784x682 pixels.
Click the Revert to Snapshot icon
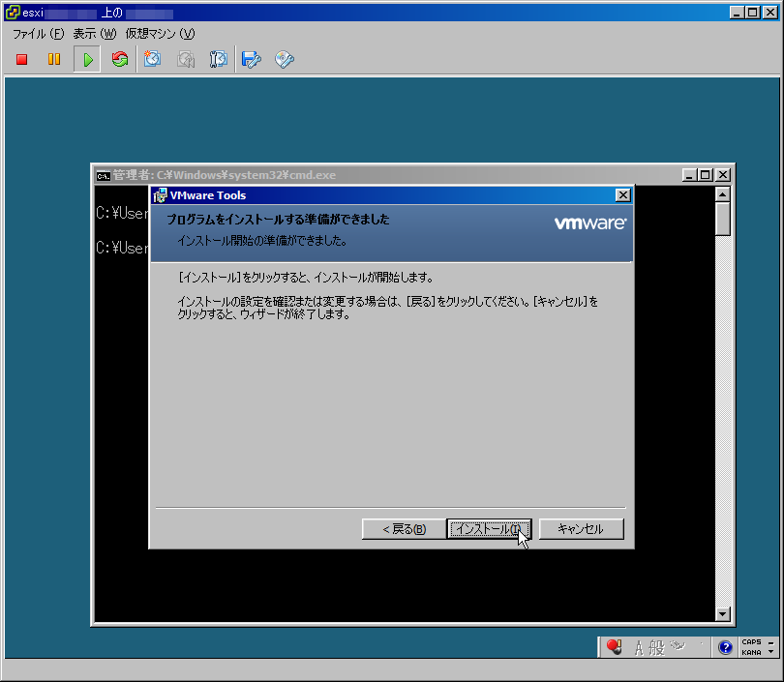coord(186,59)
